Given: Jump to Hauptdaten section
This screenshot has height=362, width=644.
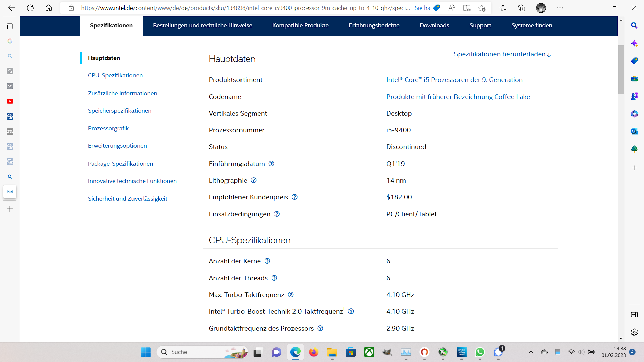Looking at the screenshot, I should (104, 58).
